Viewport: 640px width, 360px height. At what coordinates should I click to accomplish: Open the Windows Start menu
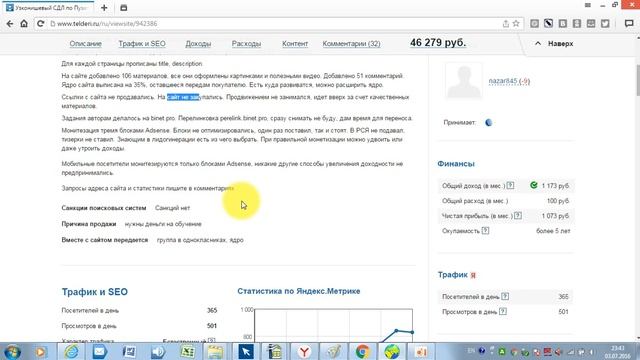point(12,352)
